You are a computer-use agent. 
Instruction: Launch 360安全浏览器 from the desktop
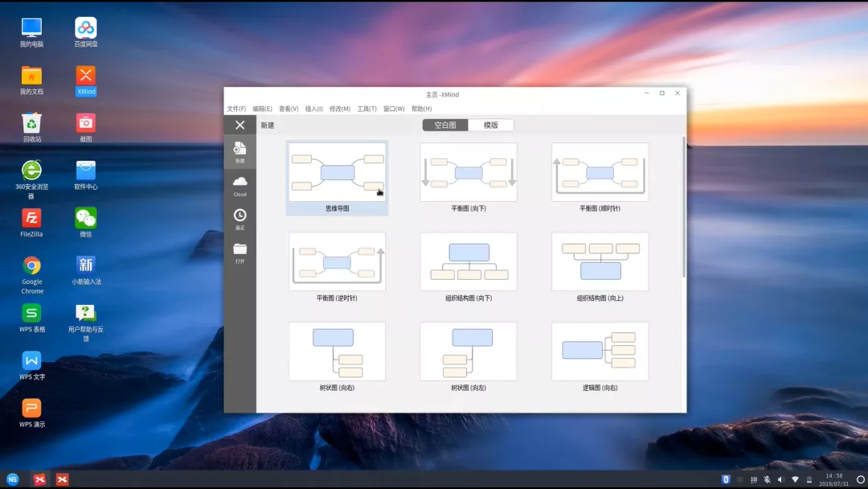point(31,179)
